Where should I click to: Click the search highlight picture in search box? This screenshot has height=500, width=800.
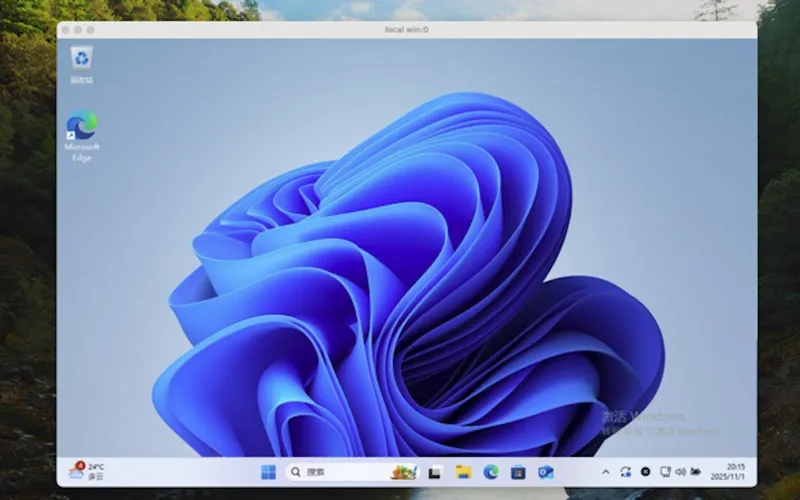(404, 472)
